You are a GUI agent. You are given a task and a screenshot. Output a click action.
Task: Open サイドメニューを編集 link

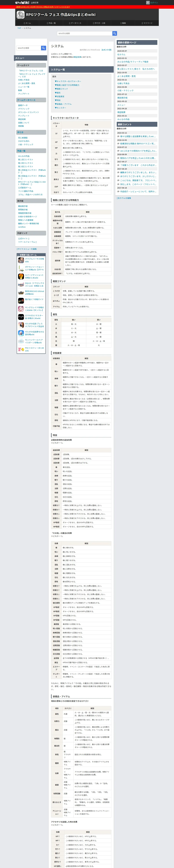point(27,249)
